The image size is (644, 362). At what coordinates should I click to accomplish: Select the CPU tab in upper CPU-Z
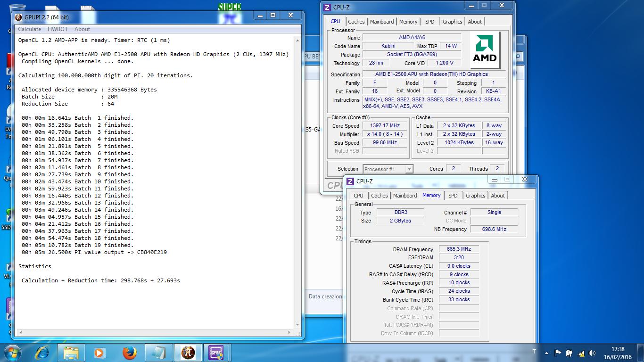[335, 21]
